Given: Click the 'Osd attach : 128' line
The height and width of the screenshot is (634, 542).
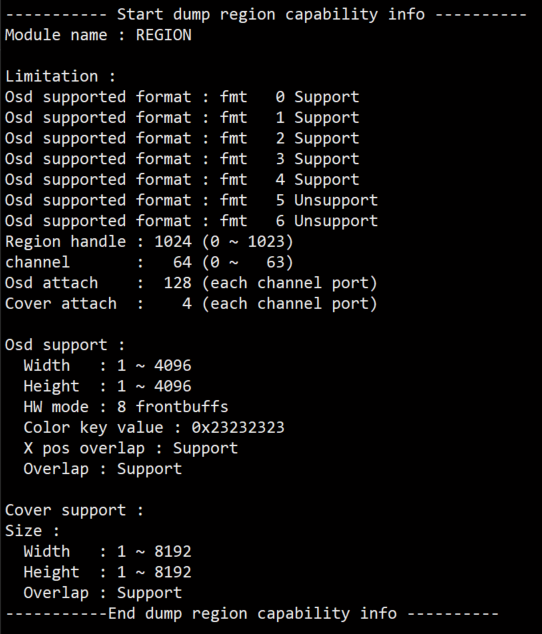Looking at the screenshot, I should point(191,283).
